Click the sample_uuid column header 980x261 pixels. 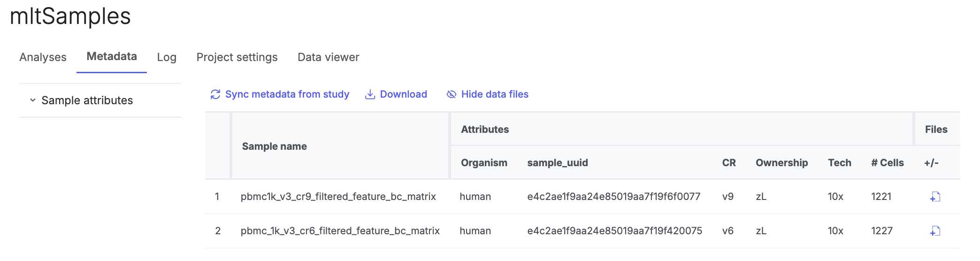557,163
